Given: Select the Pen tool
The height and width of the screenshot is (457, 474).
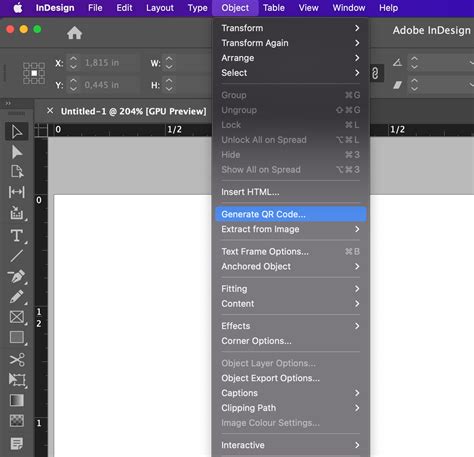Looking at the screenshot, I should [x=17, y=276].
